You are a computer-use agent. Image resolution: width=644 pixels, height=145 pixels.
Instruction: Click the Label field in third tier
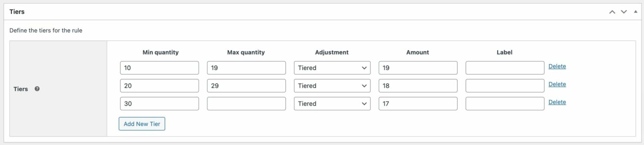click(x=505, y=103)
